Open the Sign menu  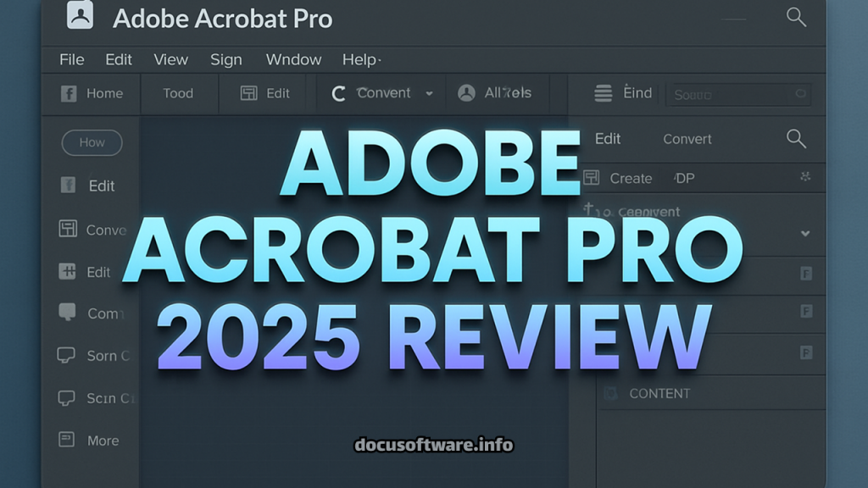[x=225, y=59]
